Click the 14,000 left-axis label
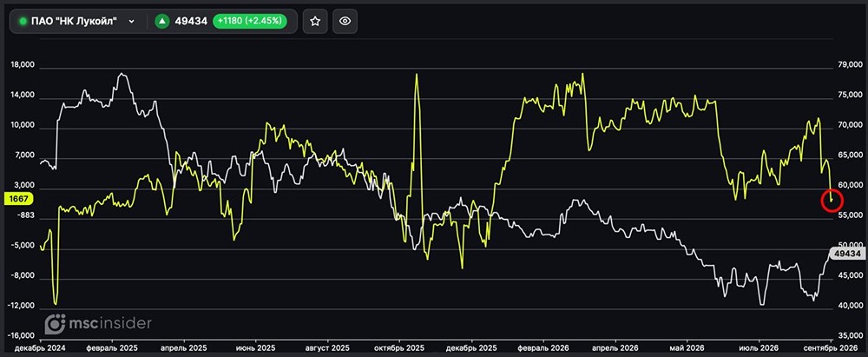This screenshot has width=868, height=357. 23,96
